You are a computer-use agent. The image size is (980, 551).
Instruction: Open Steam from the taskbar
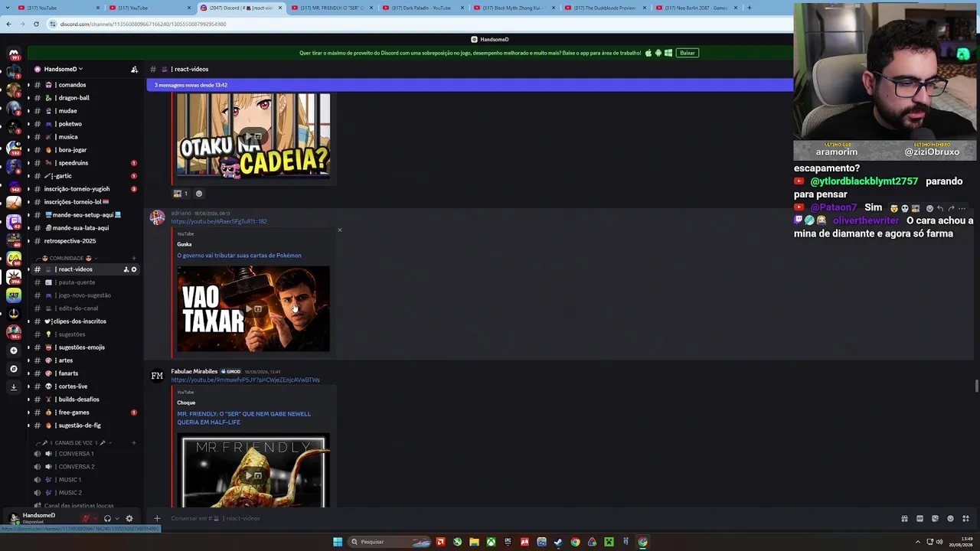(558, 542)
